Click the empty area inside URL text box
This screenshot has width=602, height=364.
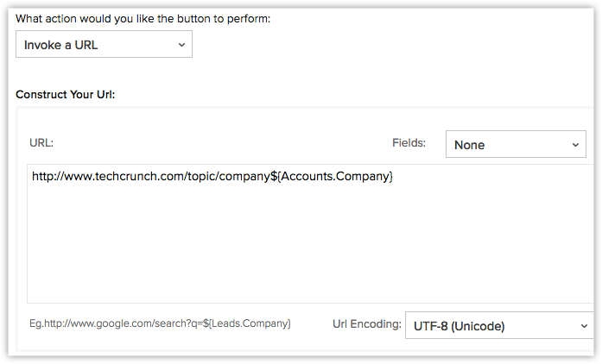302,250
